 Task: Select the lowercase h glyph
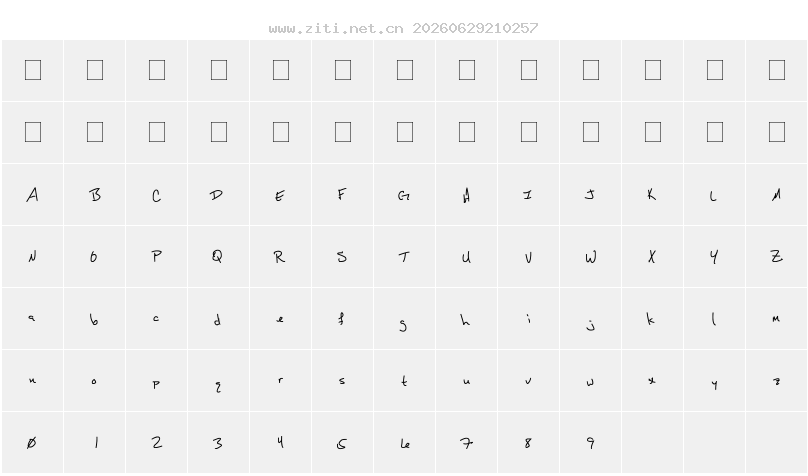(465, 320)
